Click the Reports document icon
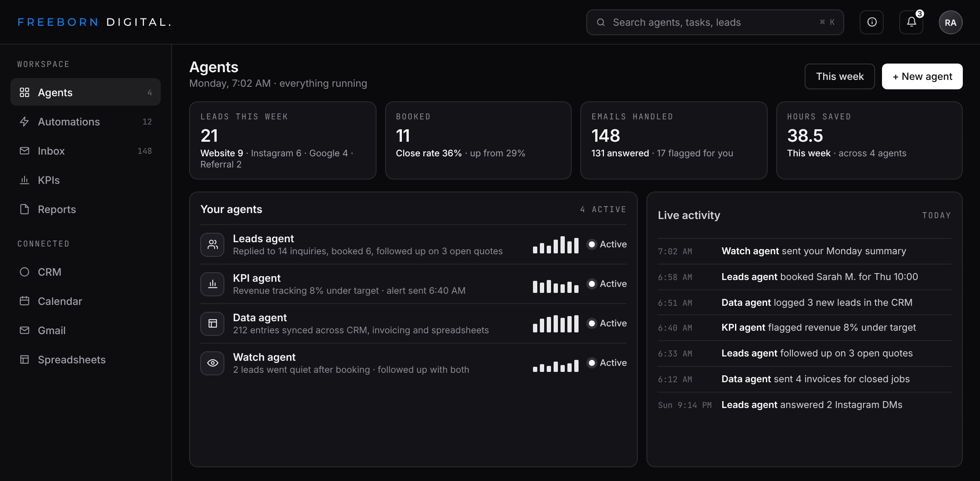This screenshot has width=980, height=481. pyautogui.click(x=24, y=210)
